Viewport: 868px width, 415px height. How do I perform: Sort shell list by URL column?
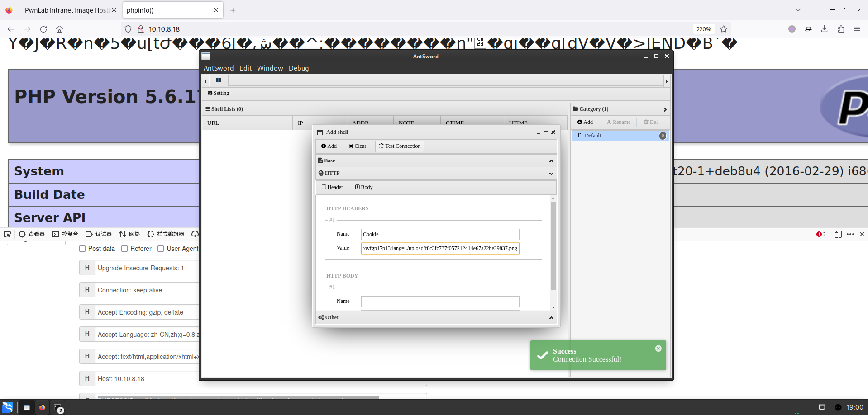[247, 123]
